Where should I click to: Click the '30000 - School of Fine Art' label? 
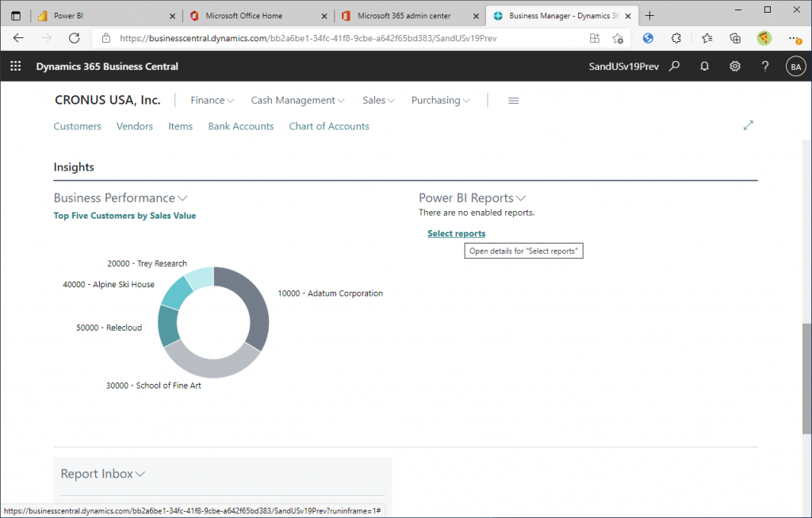tap(154, 386)
